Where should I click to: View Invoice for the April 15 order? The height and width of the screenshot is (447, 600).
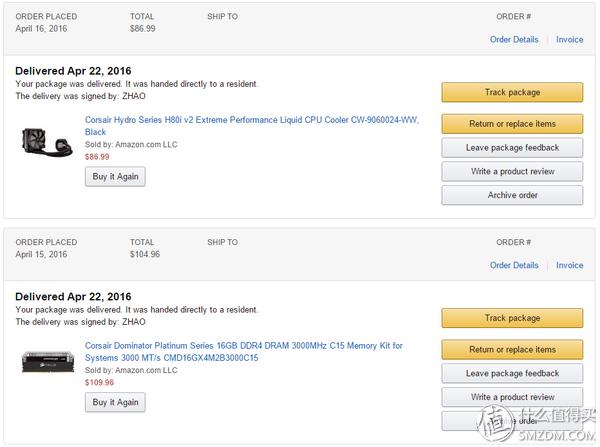coord(569,266)
